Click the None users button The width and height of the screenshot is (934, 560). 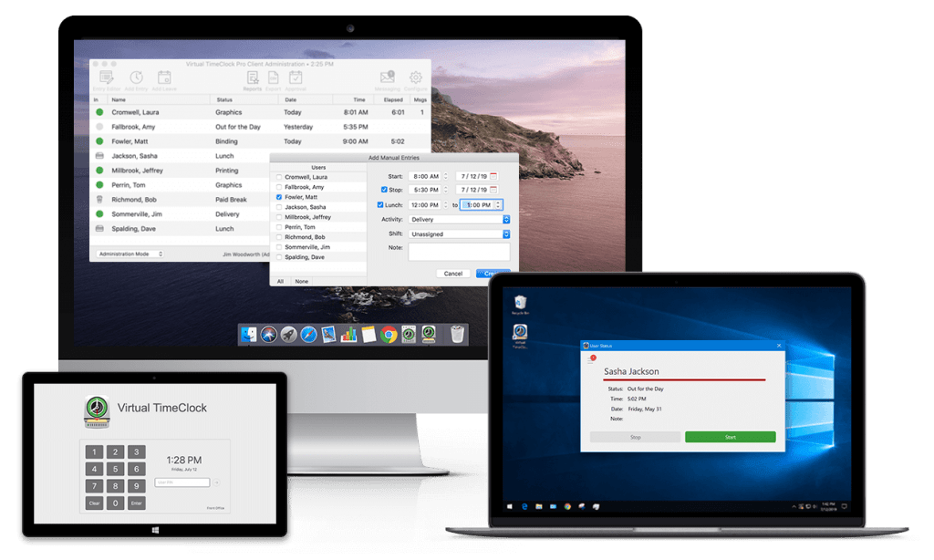pos(301,281)
